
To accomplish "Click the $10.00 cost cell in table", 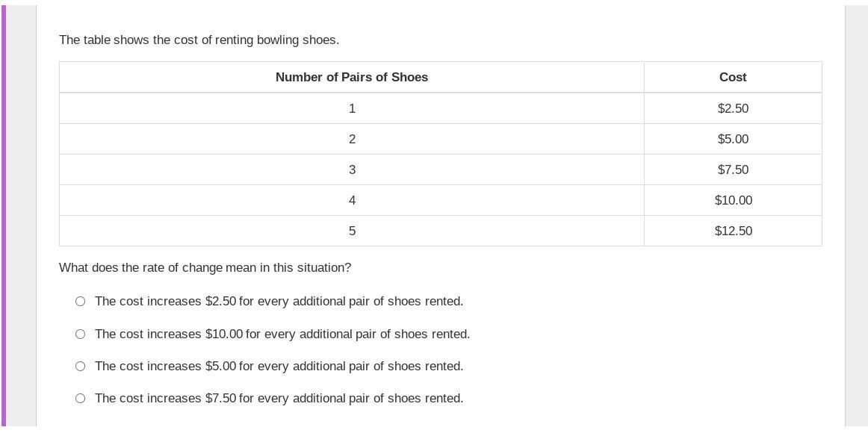I will click(x=732, y=201).
